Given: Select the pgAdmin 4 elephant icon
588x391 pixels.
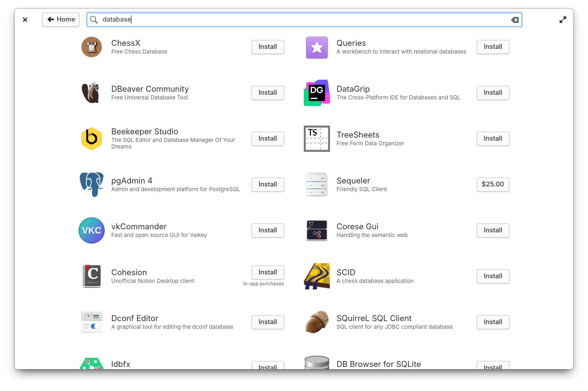Looking at the screenshot, I should coord(92,185).
